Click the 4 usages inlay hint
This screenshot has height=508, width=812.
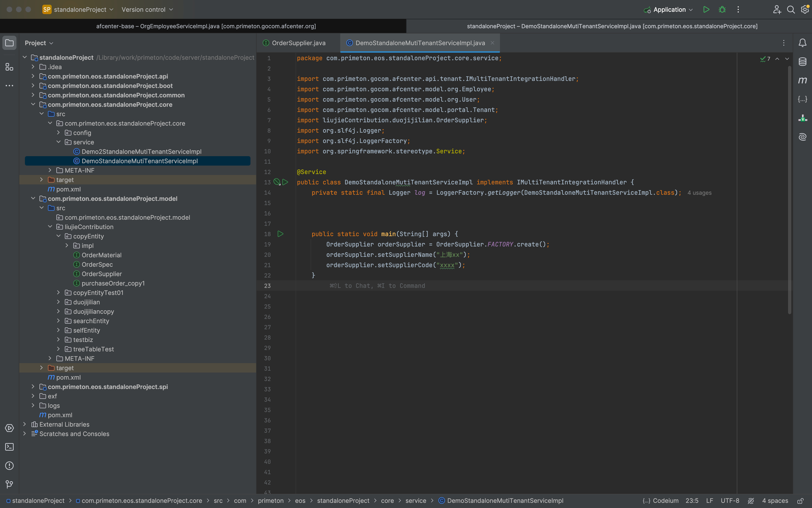699,193
